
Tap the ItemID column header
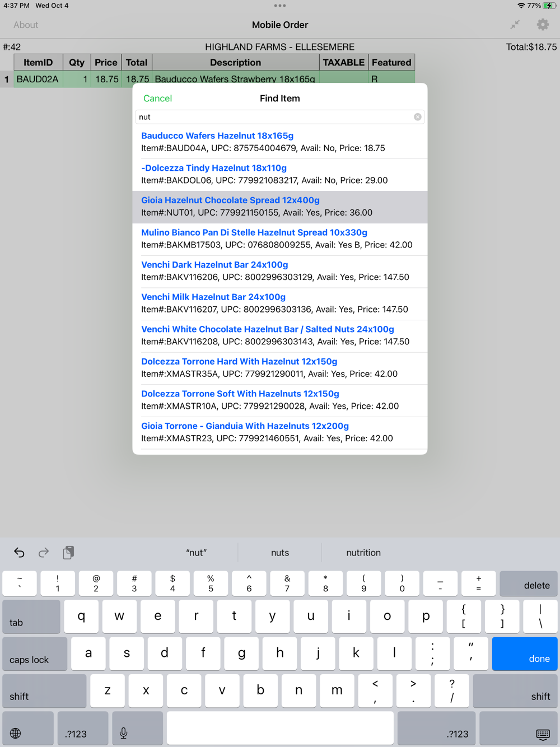[38, 63]
